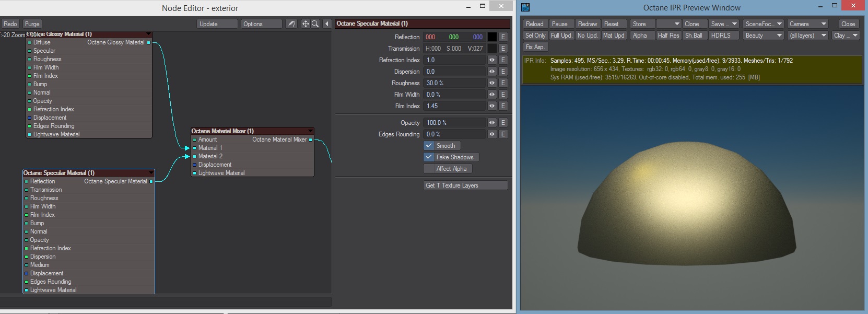Click the Clone button

695,24
